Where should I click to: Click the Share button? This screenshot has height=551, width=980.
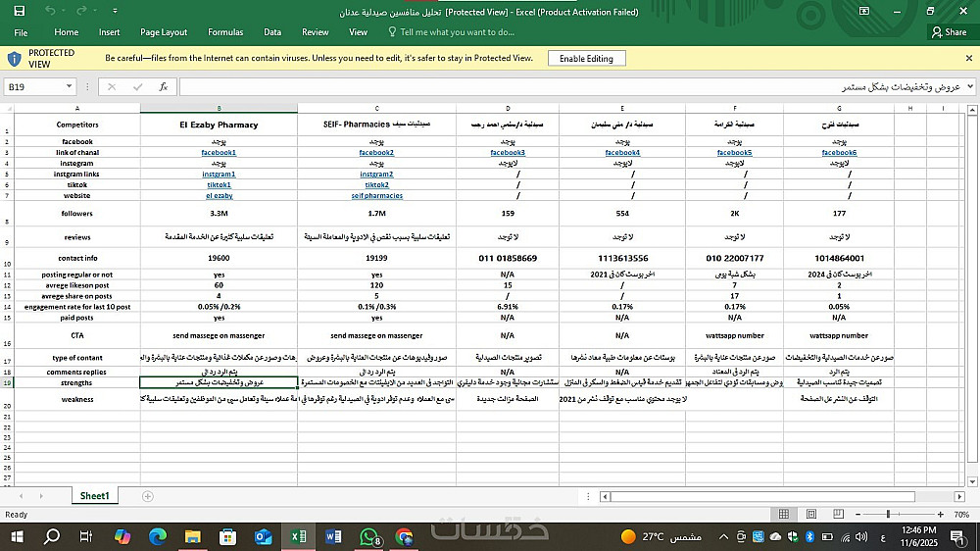coord(950,32)
